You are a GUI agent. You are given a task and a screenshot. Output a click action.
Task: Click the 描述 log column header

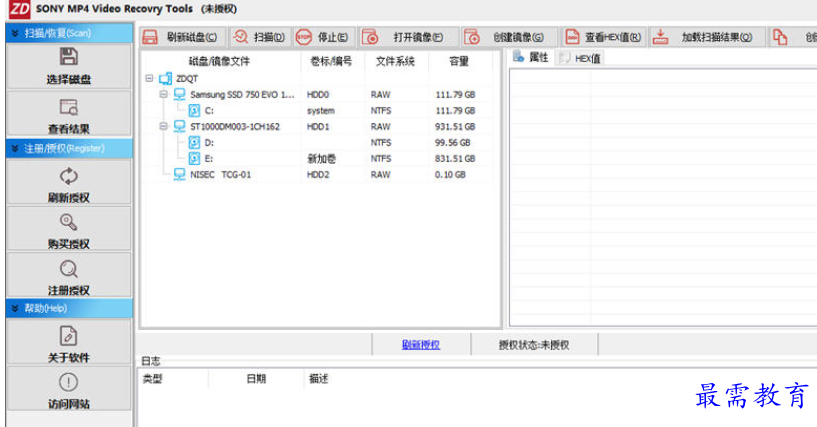point(318,379)
